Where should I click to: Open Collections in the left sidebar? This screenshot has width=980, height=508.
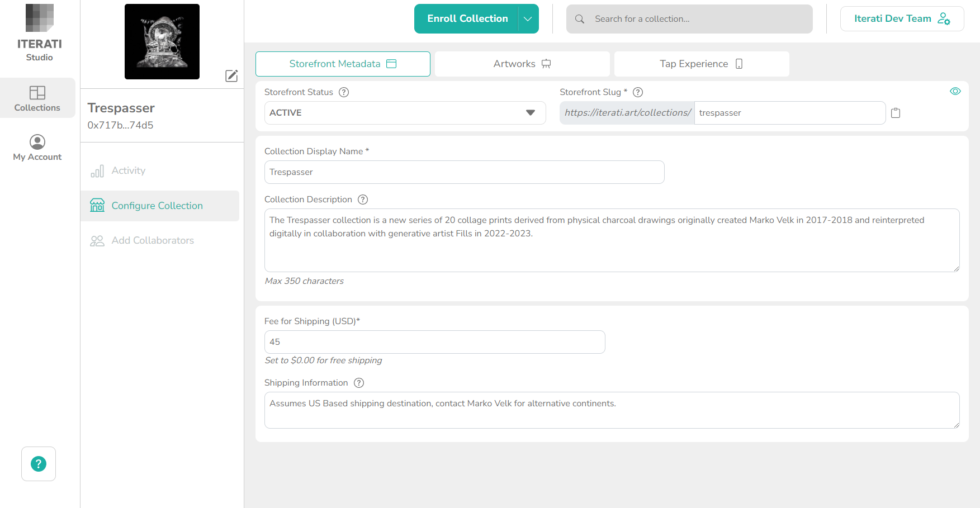37,98
